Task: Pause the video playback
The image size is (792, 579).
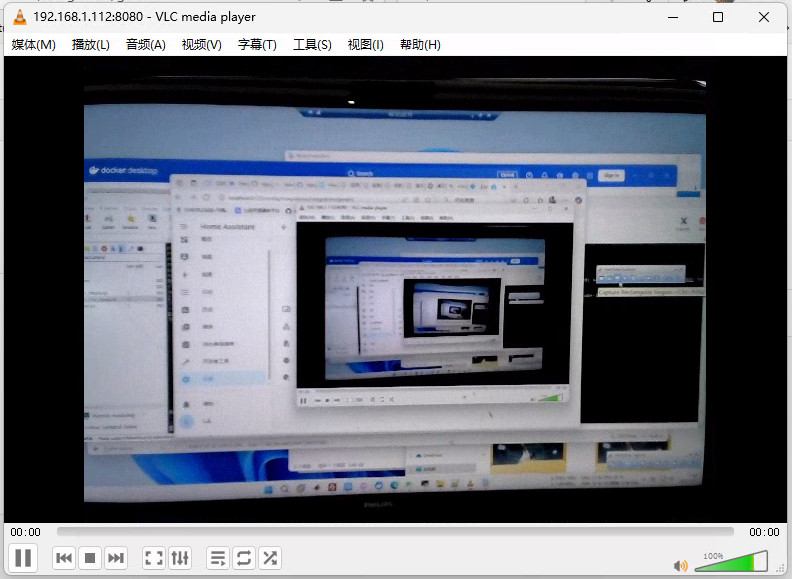Action: [x=24, y=558]
